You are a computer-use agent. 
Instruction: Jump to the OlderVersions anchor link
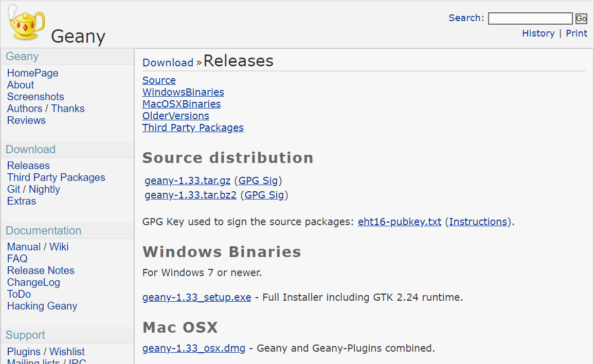coord(175,116)
